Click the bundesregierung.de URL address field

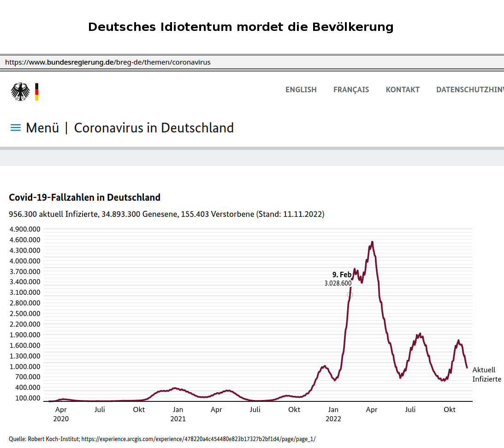click(252, 62)
